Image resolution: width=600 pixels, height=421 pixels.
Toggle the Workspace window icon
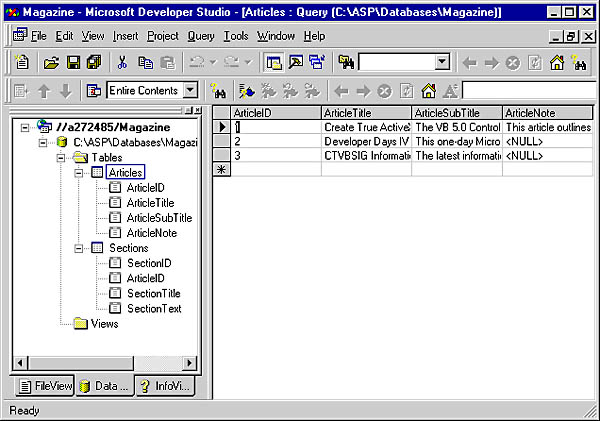coord(274,62)
